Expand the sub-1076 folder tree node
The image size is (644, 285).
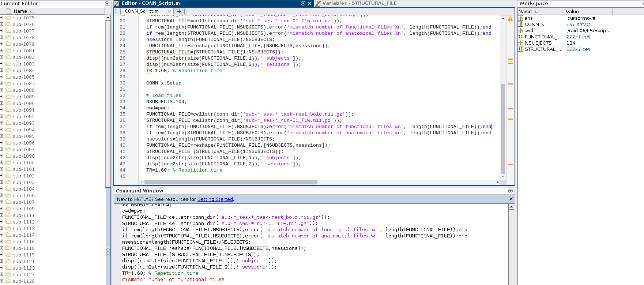[x=1, y=24]
